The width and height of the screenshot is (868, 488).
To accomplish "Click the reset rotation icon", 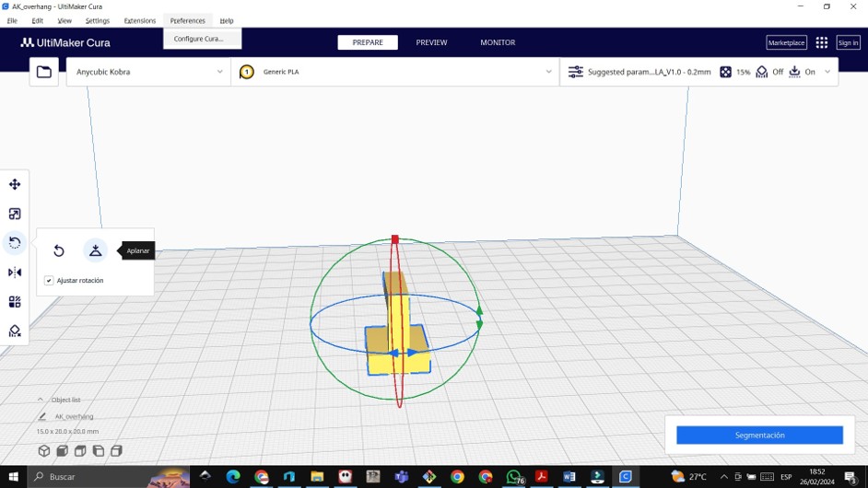I will coord(59,250).
